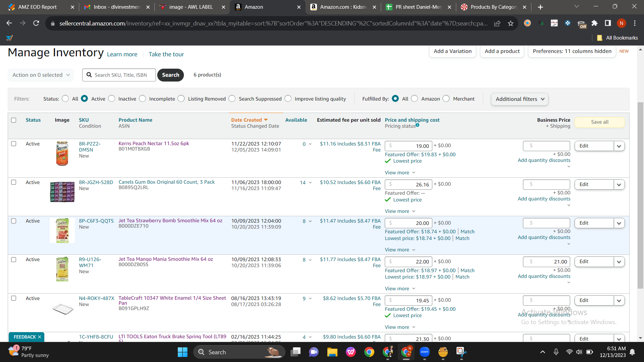This screenshot has height=362, width=644.
Task: Select the Inactive status filter
Action: [112, 99]
